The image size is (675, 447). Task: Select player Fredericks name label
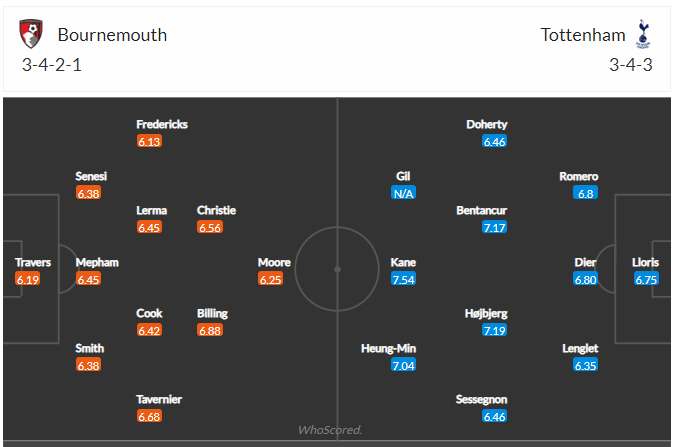click(x=162, y=124)
